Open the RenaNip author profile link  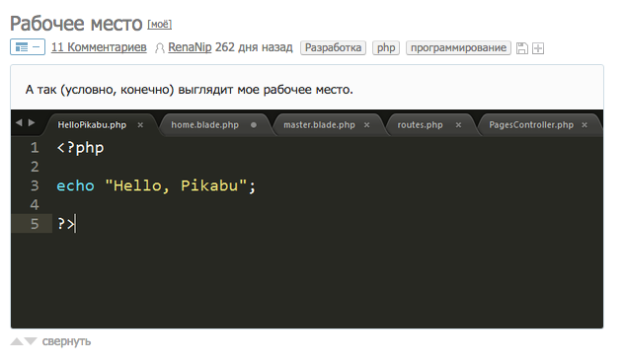tap(190, 47)
